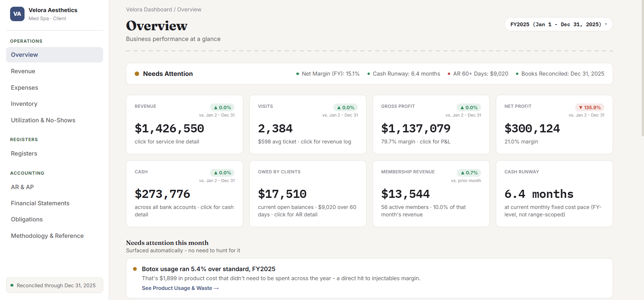Go to AR & AP
Screen dimensions: 644x300
click(54, 187)
